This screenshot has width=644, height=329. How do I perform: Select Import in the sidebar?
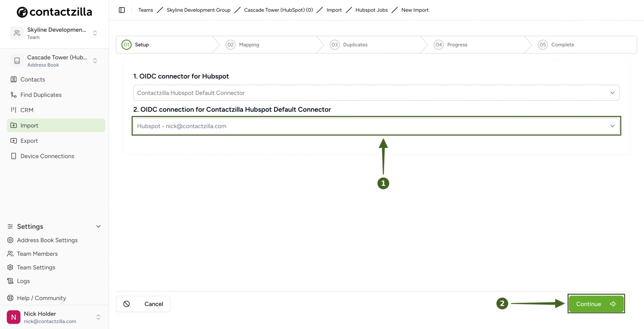(x=56, y=125)
